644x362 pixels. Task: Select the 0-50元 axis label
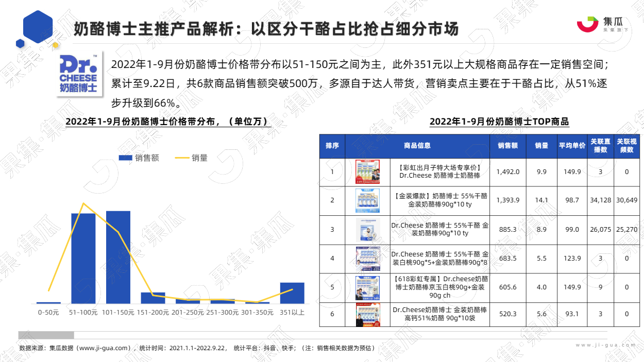(x=48, y=312)
